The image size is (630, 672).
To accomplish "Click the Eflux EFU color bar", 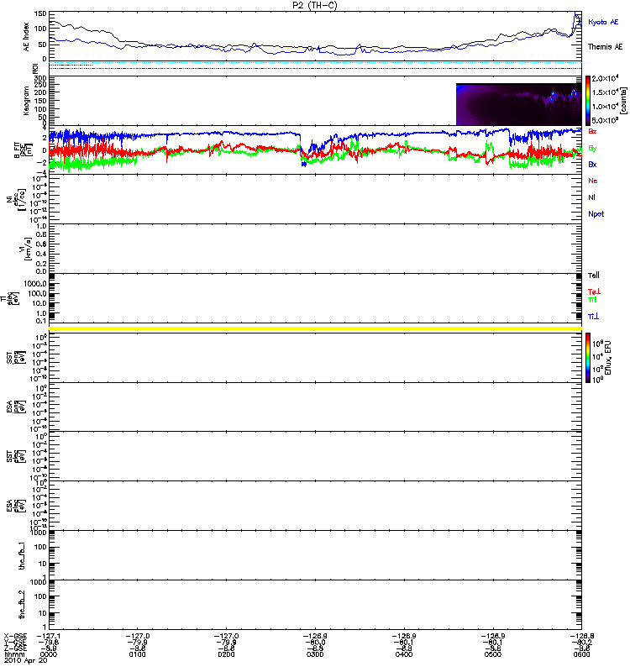I will click(x=588, y=358).
